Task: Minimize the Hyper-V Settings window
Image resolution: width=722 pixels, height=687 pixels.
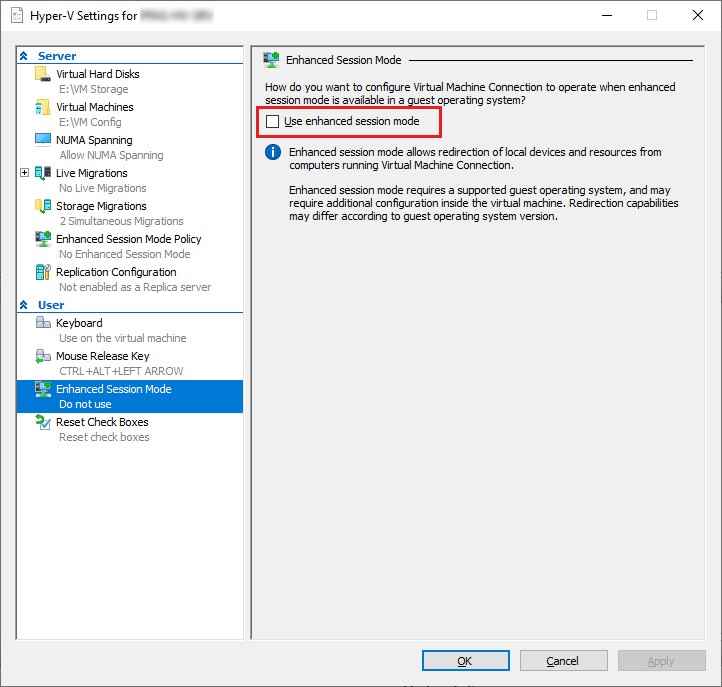Action: (x=607, y=15)
